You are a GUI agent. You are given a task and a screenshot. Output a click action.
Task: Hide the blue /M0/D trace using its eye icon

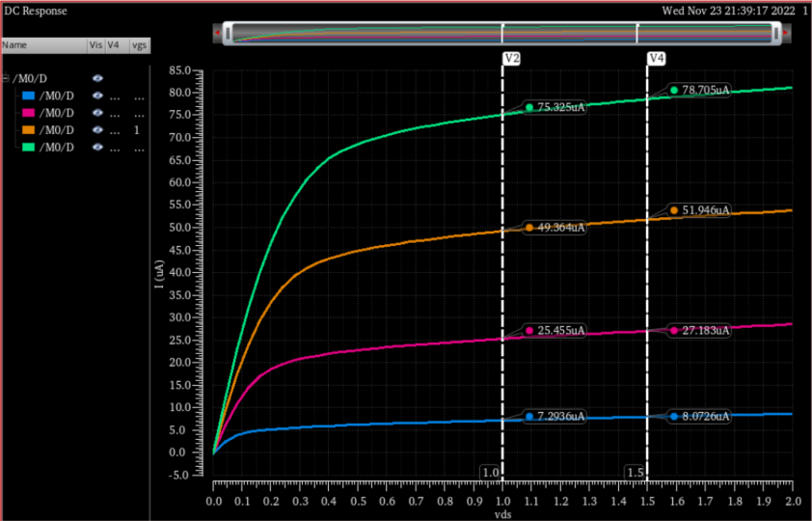point(97,96)
